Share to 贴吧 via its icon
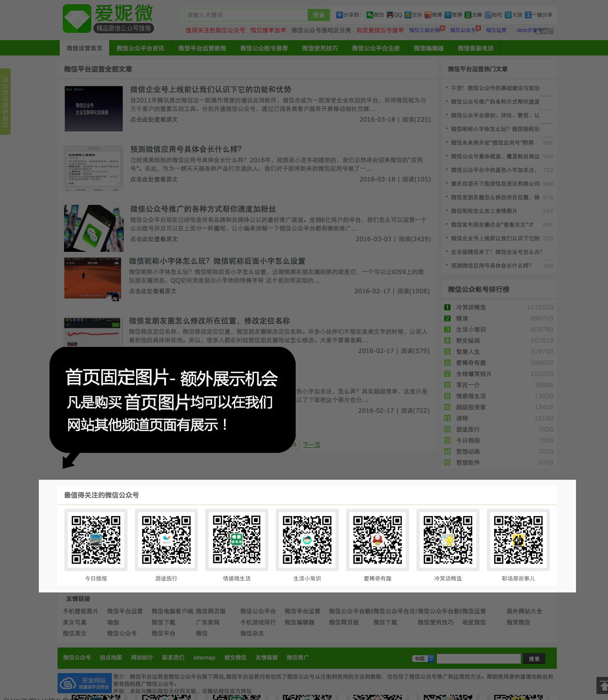608x700 pixels. [488, 15]
